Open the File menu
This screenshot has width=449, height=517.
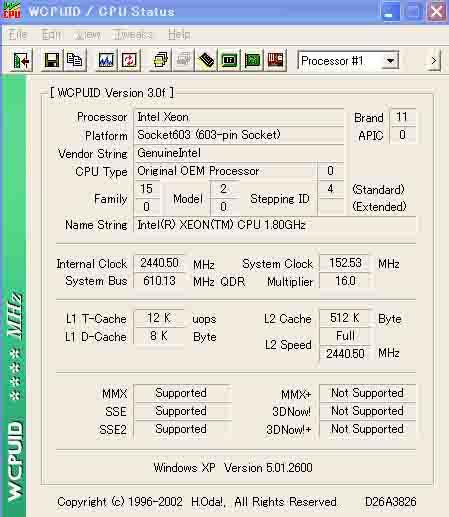[18, 35]
